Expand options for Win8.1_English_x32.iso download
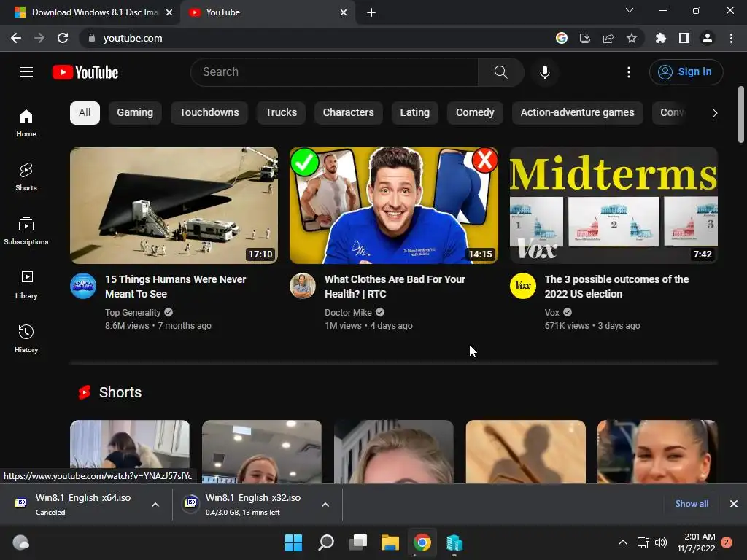This screenshot has width=747, height=560. 325,505
